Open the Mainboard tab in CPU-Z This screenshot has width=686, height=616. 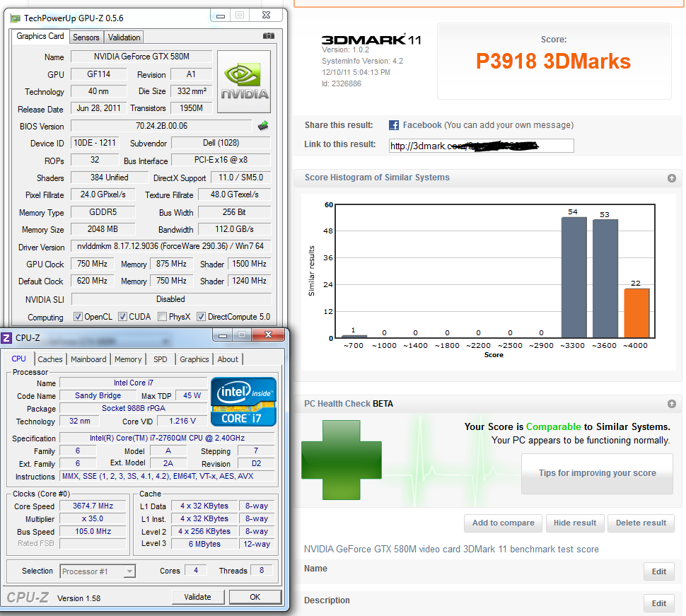pos(88,359)
